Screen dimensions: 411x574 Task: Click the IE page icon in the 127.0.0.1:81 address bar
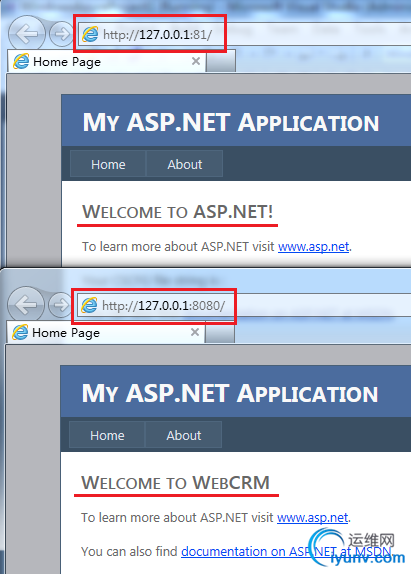(90, 34)
